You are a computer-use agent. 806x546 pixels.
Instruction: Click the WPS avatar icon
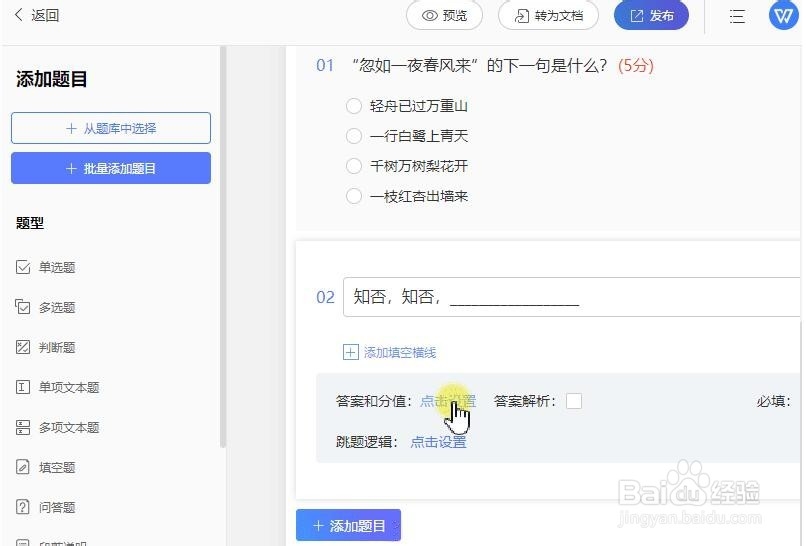783,15
